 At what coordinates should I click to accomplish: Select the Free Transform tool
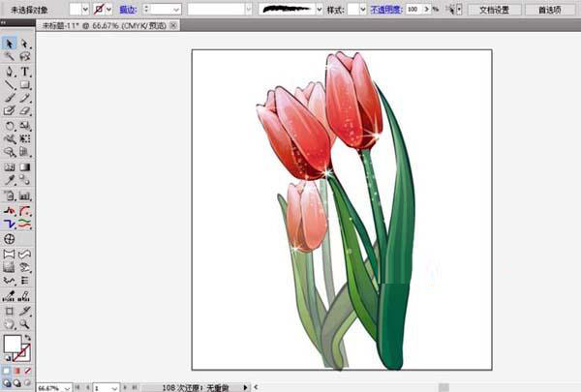click(25, 139)
